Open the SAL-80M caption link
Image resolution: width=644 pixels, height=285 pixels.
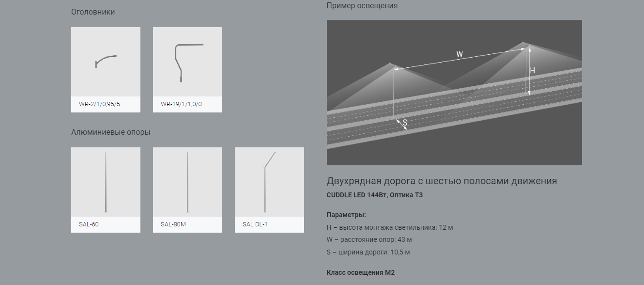point(173,224)
